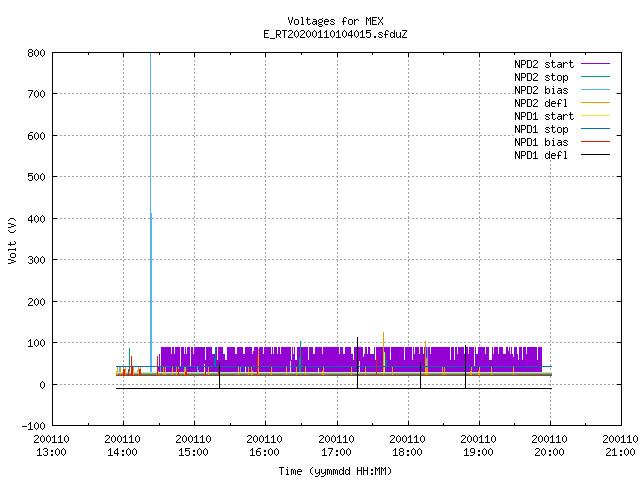Click the "NPD1 stop" legend label
The width and height of the screenshot is (640, 480).
tap(541, 129)
